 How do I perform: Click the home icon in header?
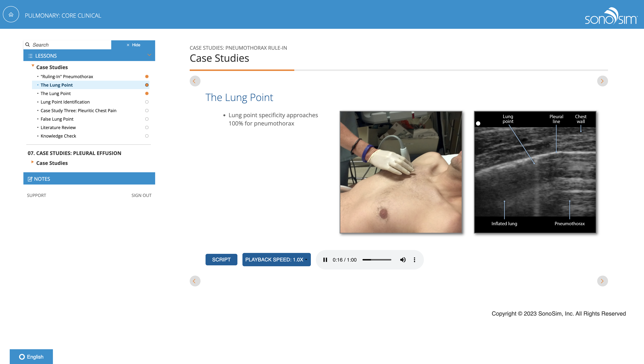[x=11, y=15]
